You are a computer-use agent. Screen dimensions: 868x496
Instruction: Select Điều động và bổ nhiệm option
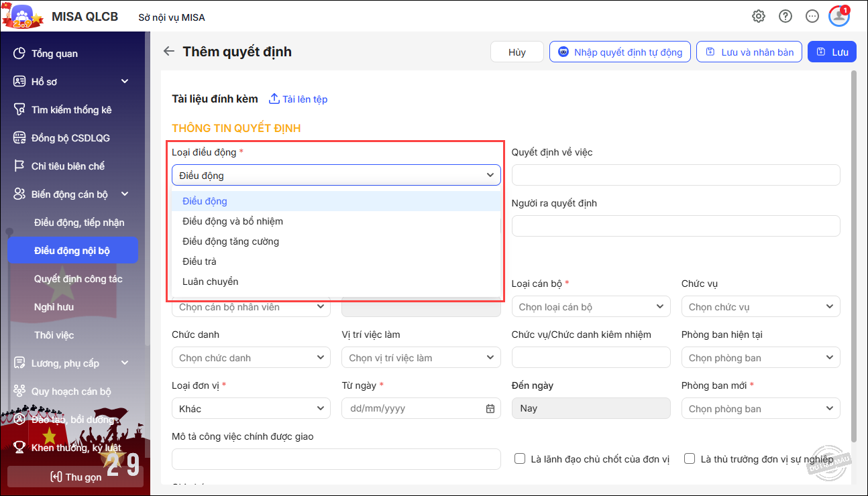click(232, 221)
